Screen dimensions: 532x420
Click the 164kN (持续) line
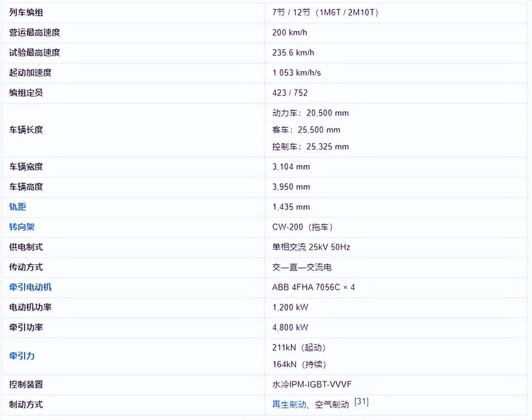299,365
